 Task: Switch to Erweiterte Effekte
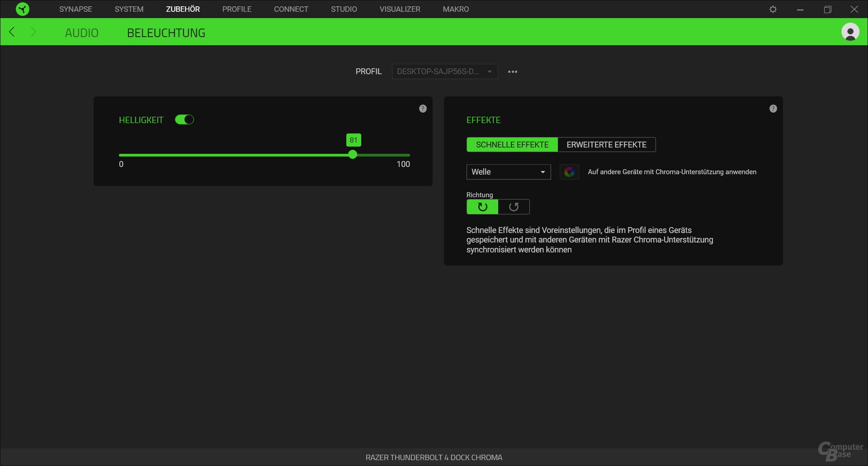pos(607,145)
